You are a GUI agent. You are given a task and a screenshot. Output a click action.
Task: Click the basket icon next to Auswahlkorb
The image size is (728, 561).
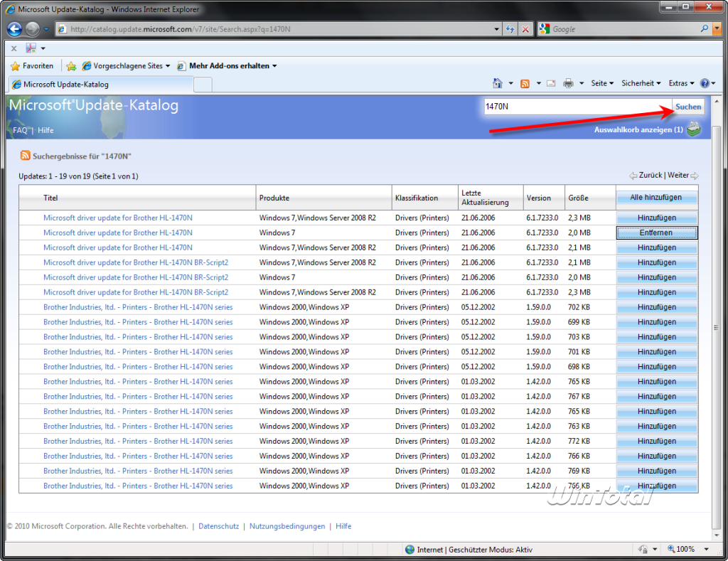pyautogui.click(x=694, y=129)
